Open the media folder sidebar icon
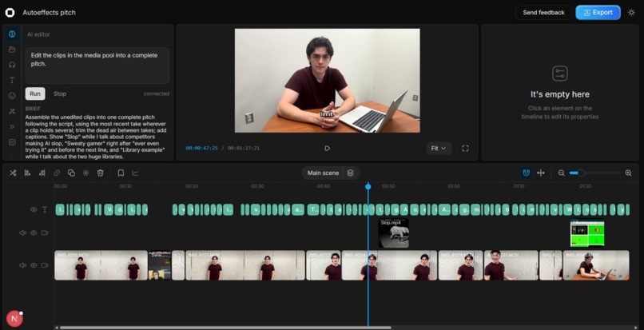644x330 pixels. 12,50
